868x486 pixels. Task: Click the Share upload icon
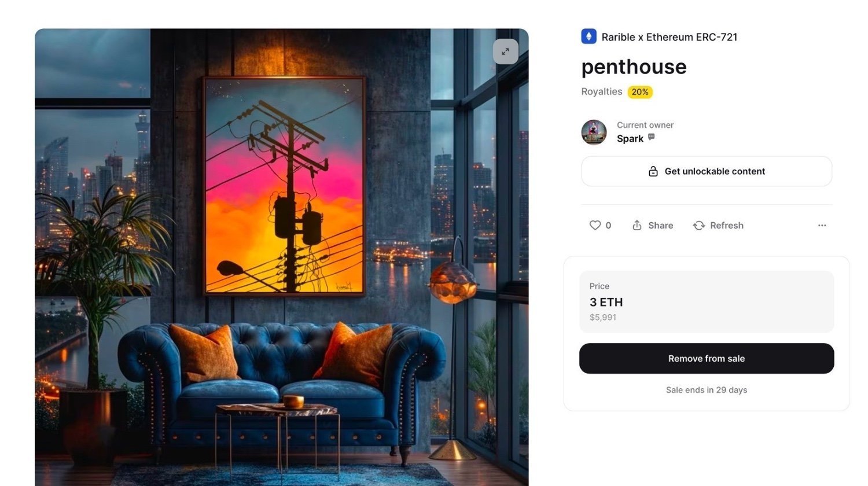[637, 225]
